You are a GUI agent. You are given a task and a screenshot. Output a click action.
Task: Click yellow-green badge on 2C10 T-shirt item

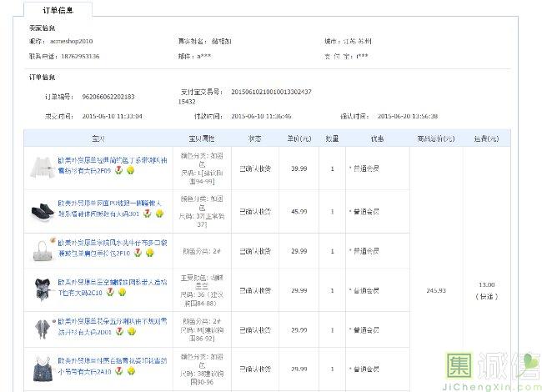[x=119, y=294]
